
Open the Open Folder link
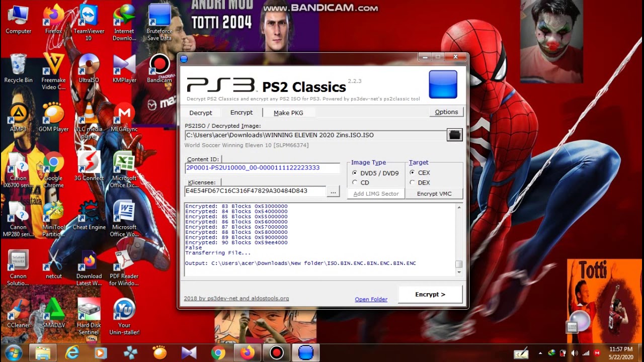click(371, 299)
